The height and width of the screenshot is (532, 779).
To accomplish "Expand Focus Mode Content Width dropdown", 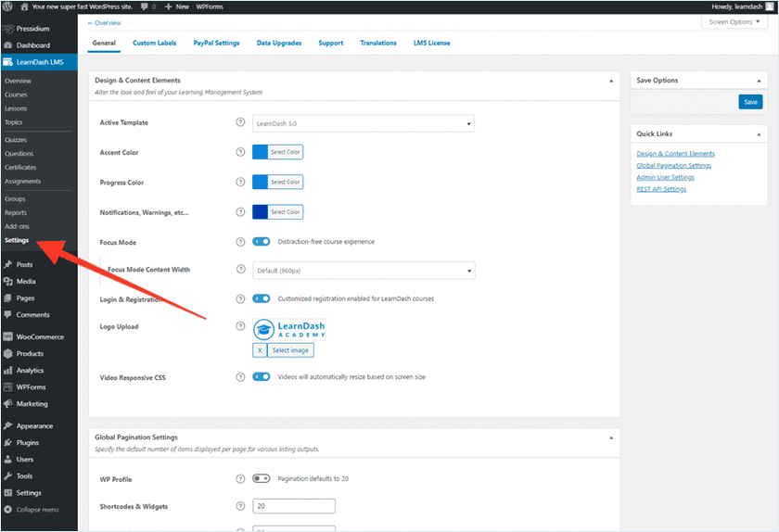I will coord(363,271).
